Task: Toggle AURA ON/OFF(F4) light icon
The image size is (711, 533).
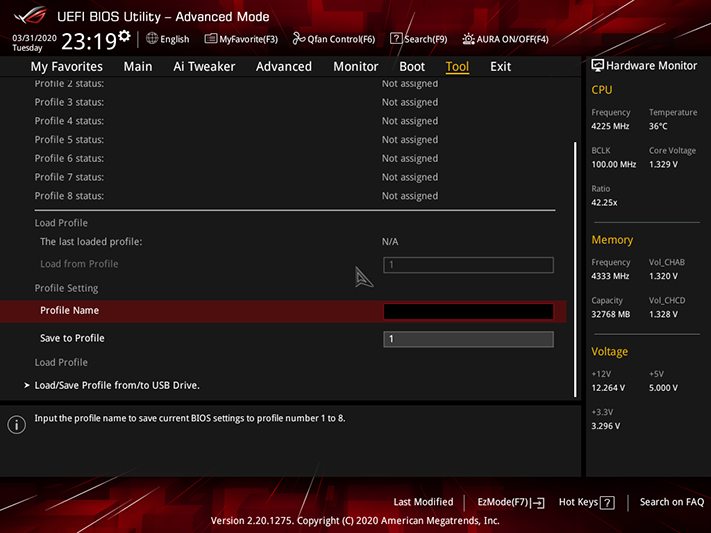Action: pos(468,39)
